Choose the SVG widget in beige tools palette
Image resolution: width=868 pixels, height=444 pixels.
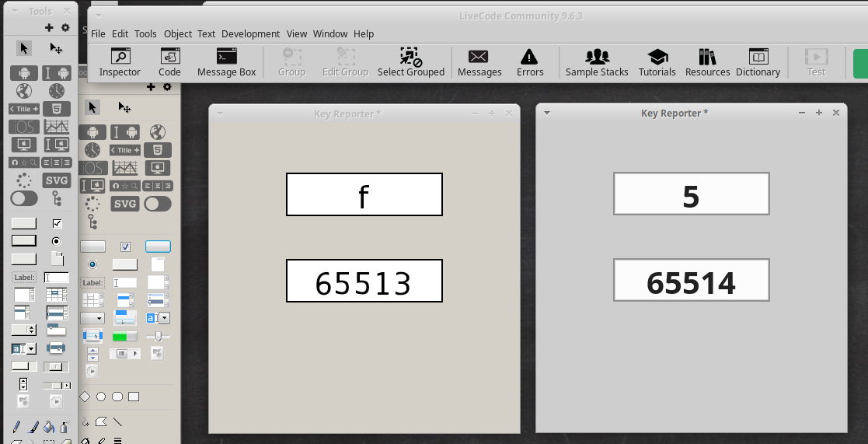[124, 204]
